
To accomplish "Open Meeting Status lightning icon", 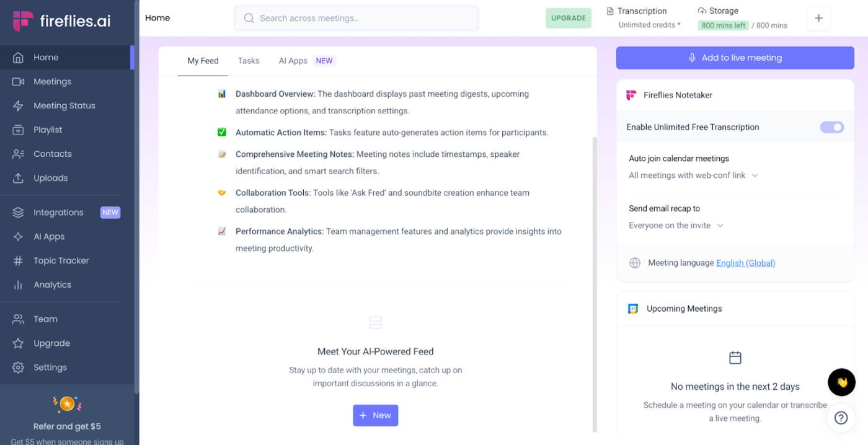I will 18,106.
